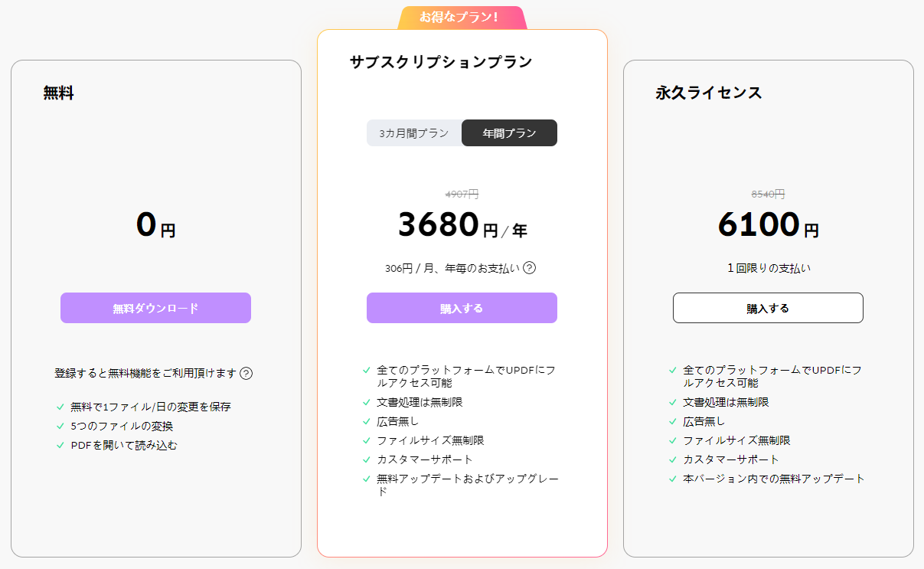
Task: Click the 1回限りの支払い text
Action: pyautogui.click(x=768, y=268)
